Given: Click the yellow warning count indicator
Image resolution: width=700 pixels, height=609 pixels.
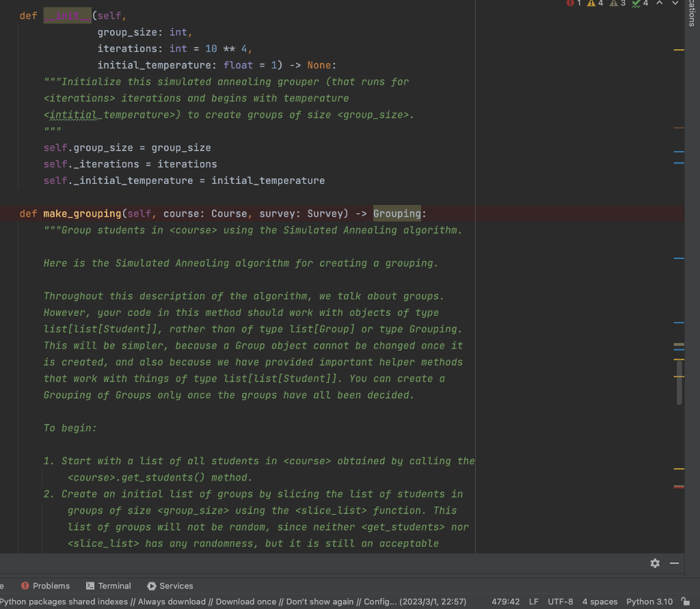Looking at the screenshot, I should 595,3.
